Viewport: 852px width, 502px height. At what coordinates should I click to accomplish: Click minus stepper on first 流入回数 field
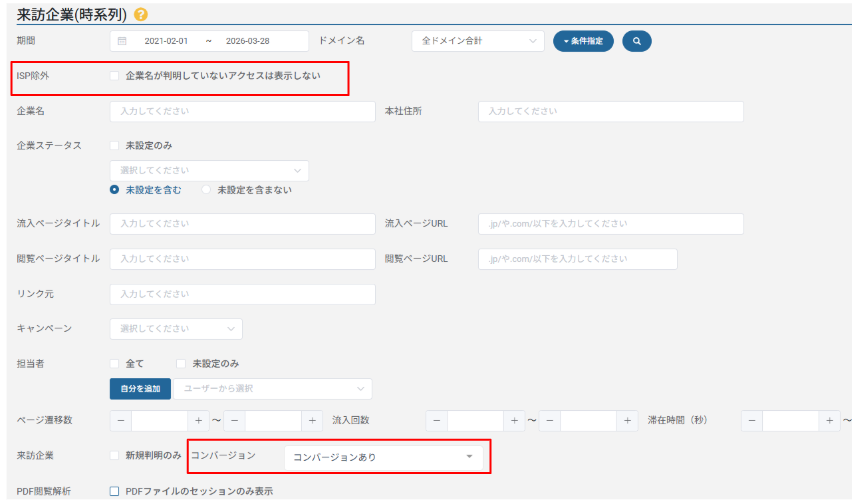[436, 421]
